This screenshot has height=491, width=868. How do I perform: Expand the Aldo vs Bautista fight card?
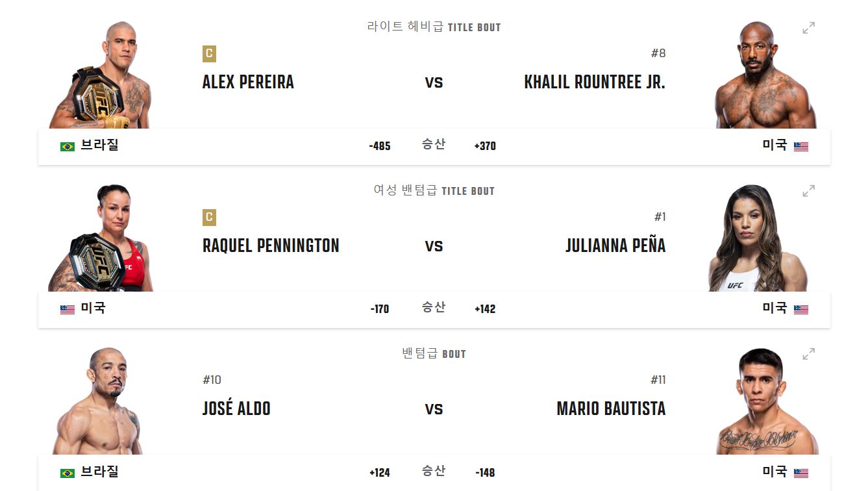(x=808, y=355)
